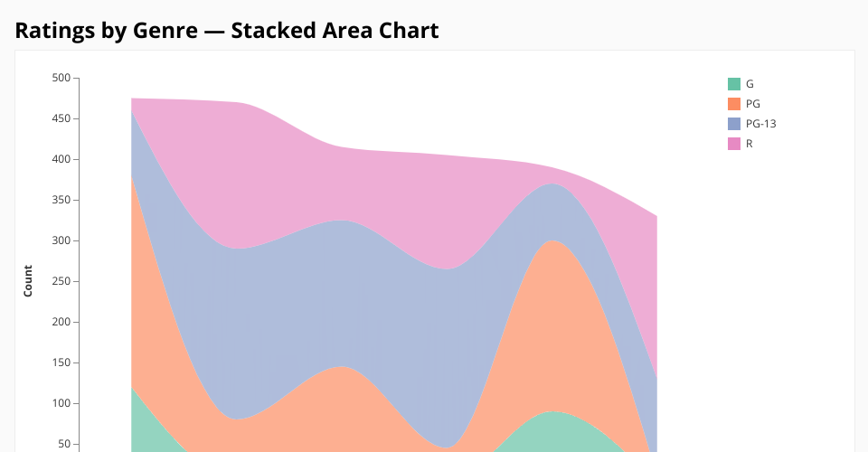
Task: Select the 200 y-axis tick label
Action: [x=61, y=322]
